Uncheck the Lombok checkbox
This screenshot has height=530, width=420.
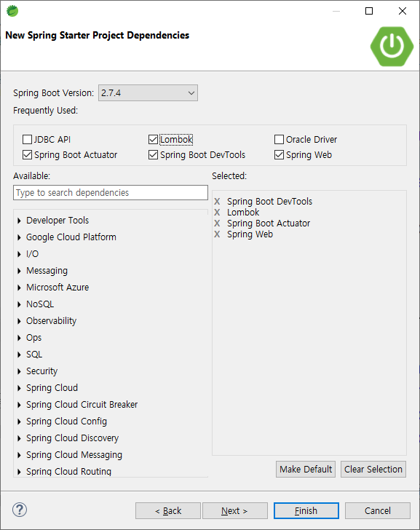coord(153,139)
